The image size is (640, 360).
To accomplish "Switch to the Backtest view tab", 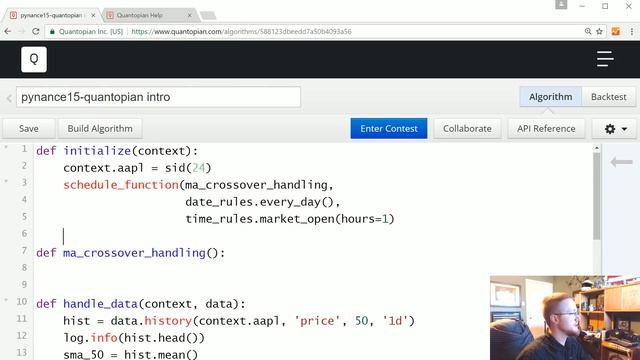I will pos(609,97).
